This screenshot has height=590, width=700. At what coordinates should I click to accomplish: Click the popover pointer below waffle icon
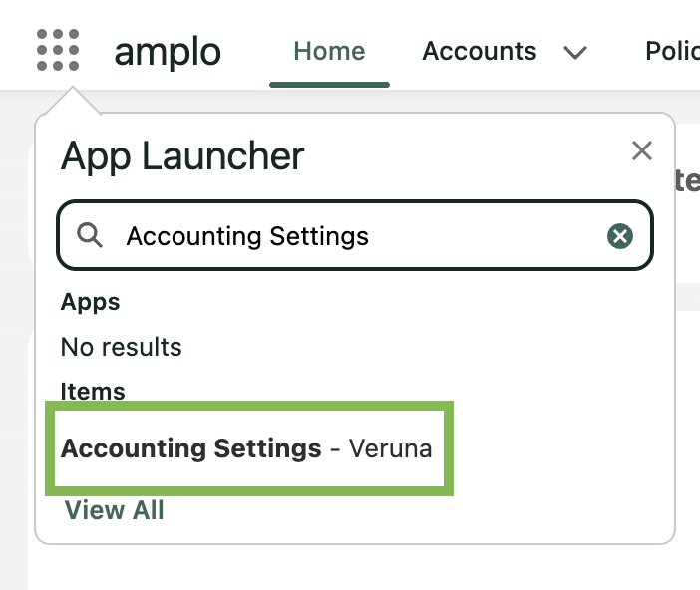(73, 101)
